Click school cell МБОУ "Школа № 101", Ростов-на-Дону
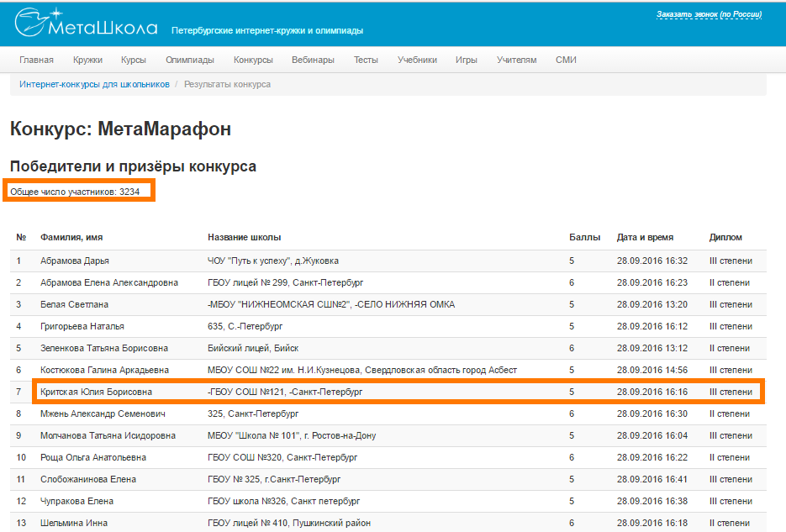Screen dimensions: 786x532 [292, 435]
